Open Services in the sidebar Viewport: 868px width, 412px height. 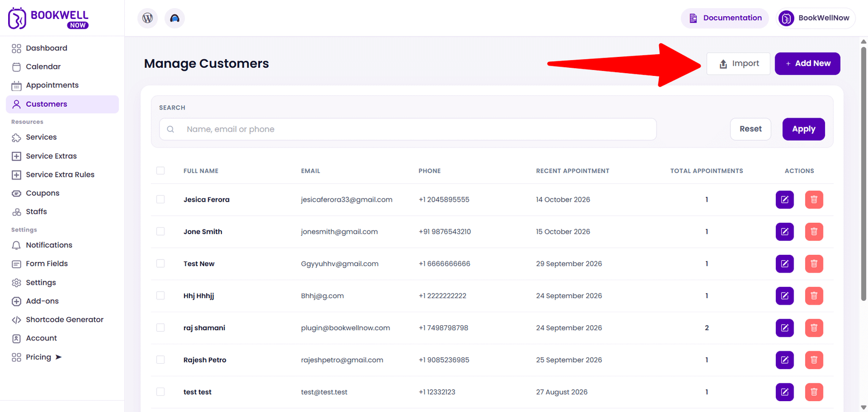[x=62, y=137]
